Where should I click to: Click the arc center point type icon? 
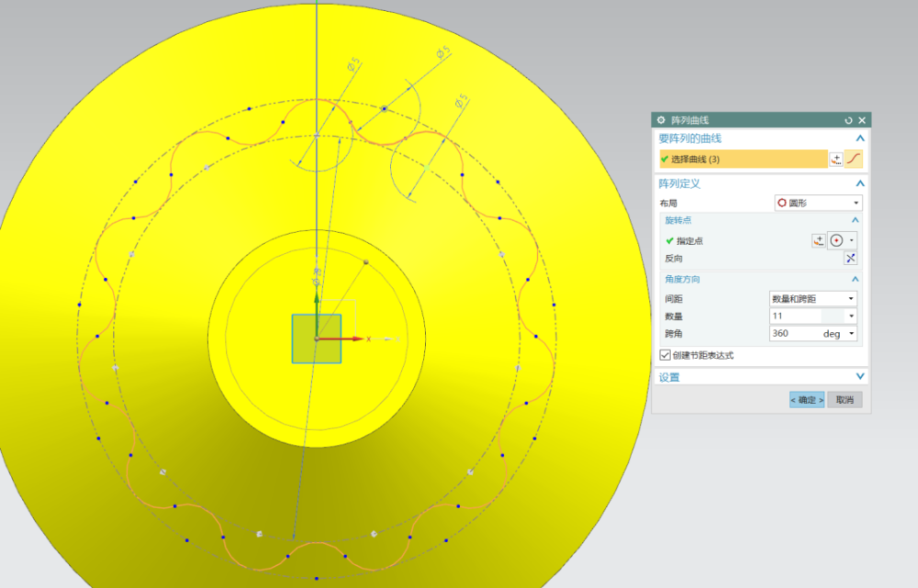tap(836, 240)
